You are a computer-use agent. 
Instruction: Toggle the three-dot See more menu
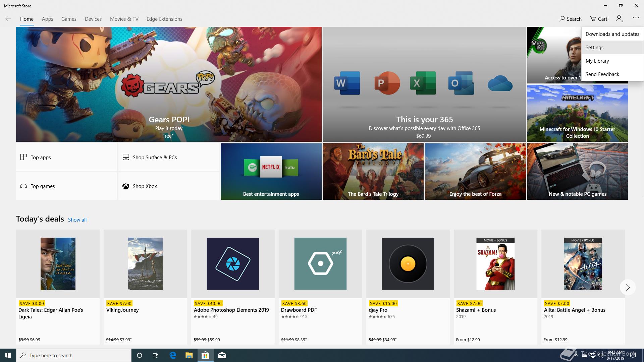[x=636, y=18]
